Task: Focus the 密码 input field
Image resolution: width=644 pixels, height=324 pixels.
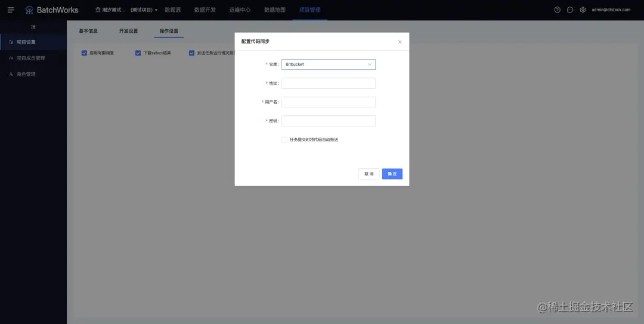Action: point(328,121)
